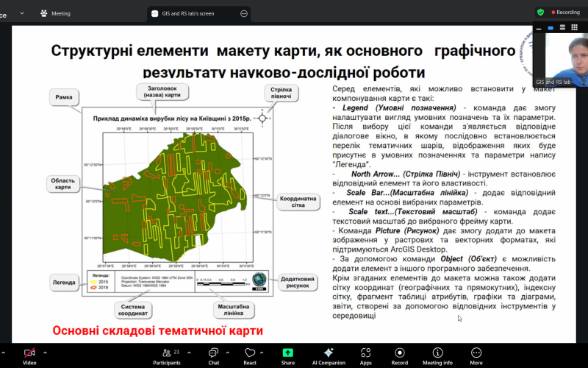Click the green encryption shield icon
The height and width of the screenshot is (368, 588).
540,13
